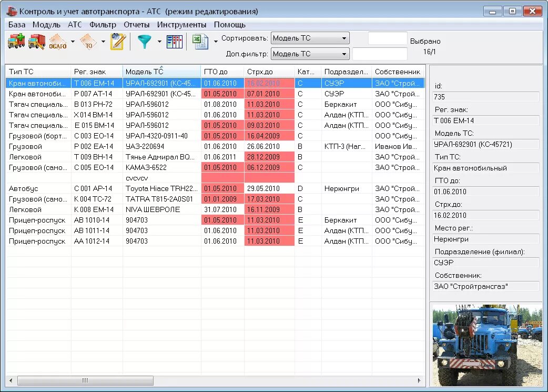Image resolution: width=548 pixels, height=392 pixels.
Task: Open the База menu
Action: coord(17,25)
